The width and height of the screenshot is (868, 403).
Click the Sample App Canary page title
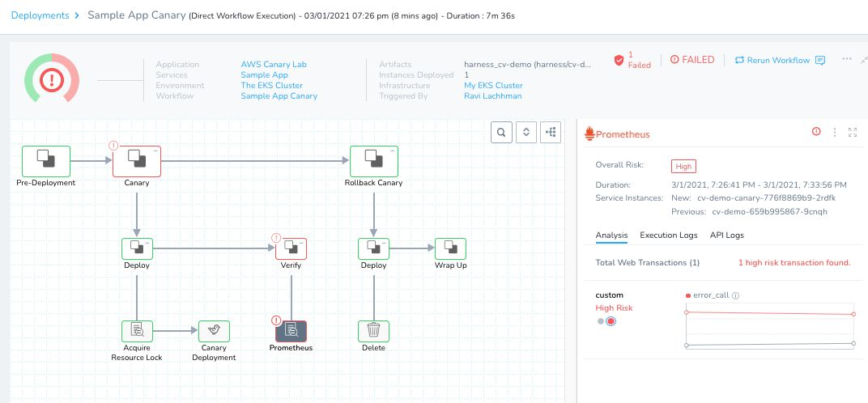137,15
